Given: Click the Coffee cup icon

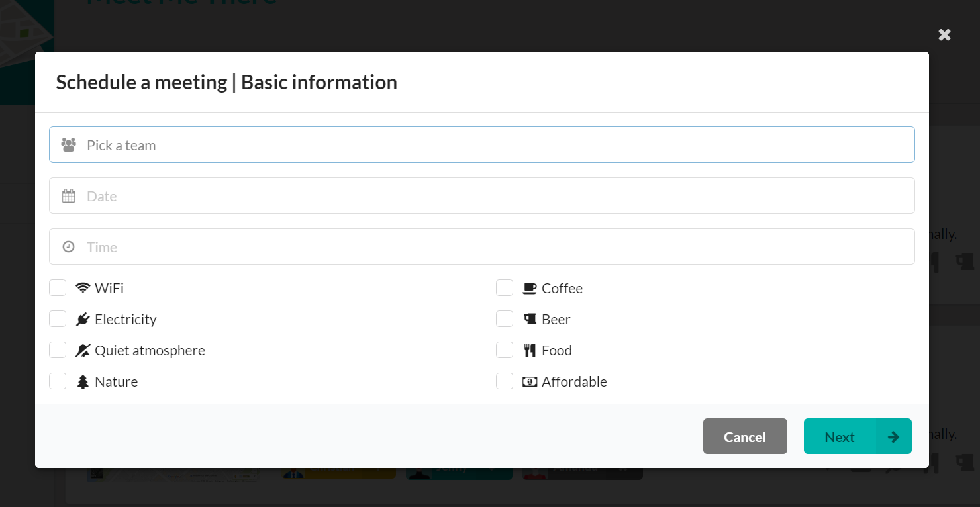Looking at the screenshot, I should [x=530, y=288].
